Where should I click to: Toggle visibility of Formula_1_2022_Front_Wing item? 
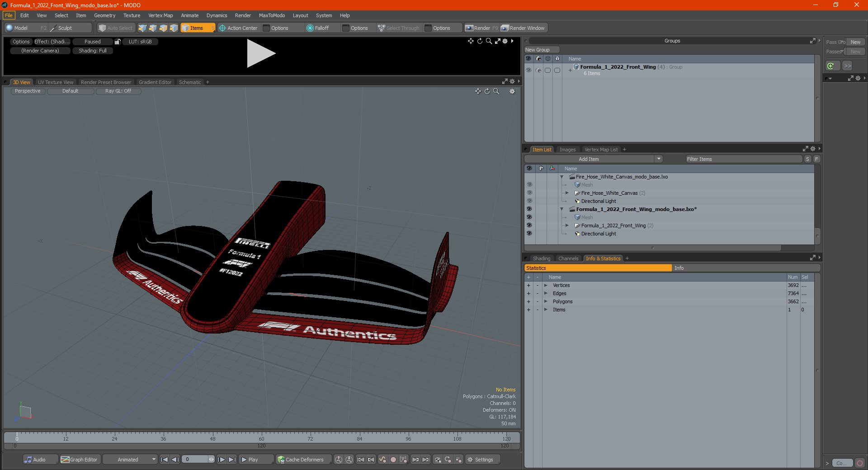(x=529, y=226)
